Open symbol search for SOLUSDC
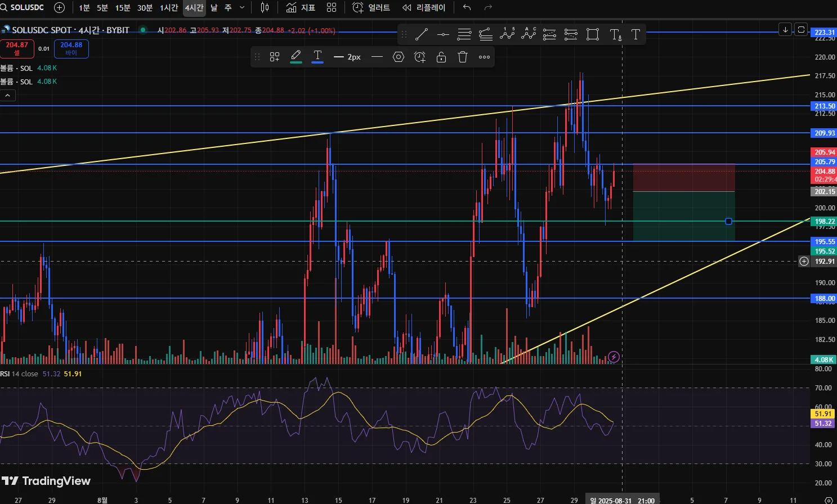 (23, 7)
